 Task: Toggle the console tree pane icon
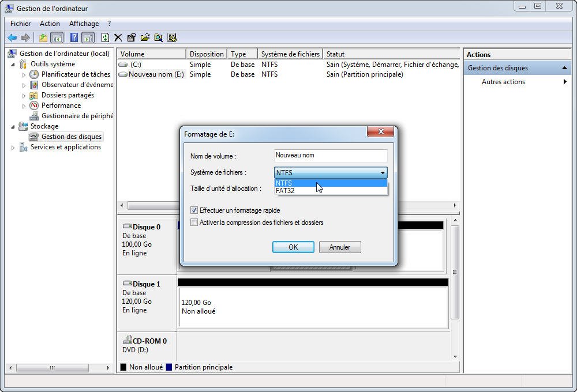coord(57,37)
